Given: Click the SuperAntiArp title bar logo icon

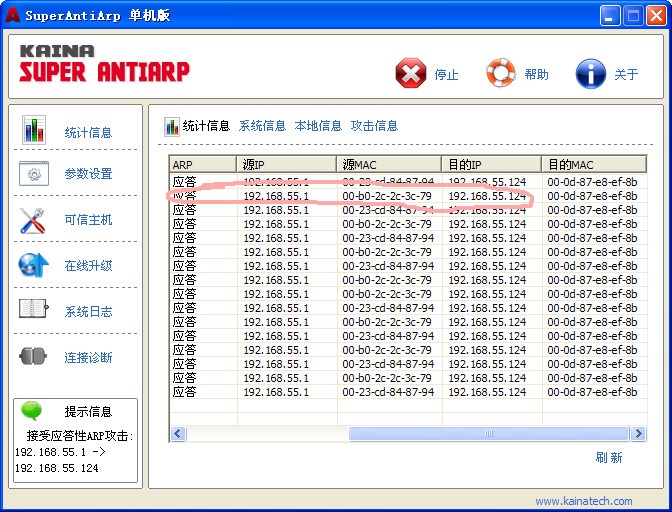Looking at the screenshot, I should 12,15.
